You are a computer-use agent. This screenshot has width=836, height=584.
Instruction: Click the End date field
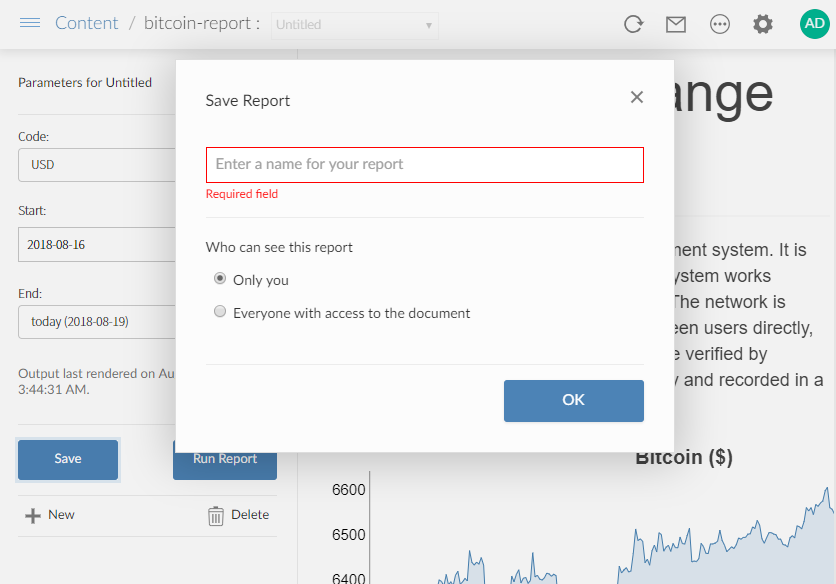(x=97, y=322)
